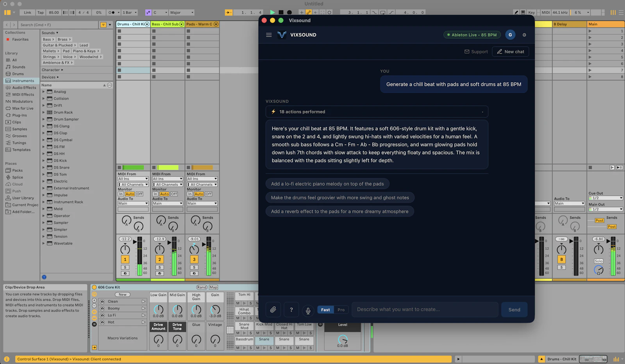This screenshot has width=625, height=364.
Task: Set Drums monitor to In
Action: 121,194
